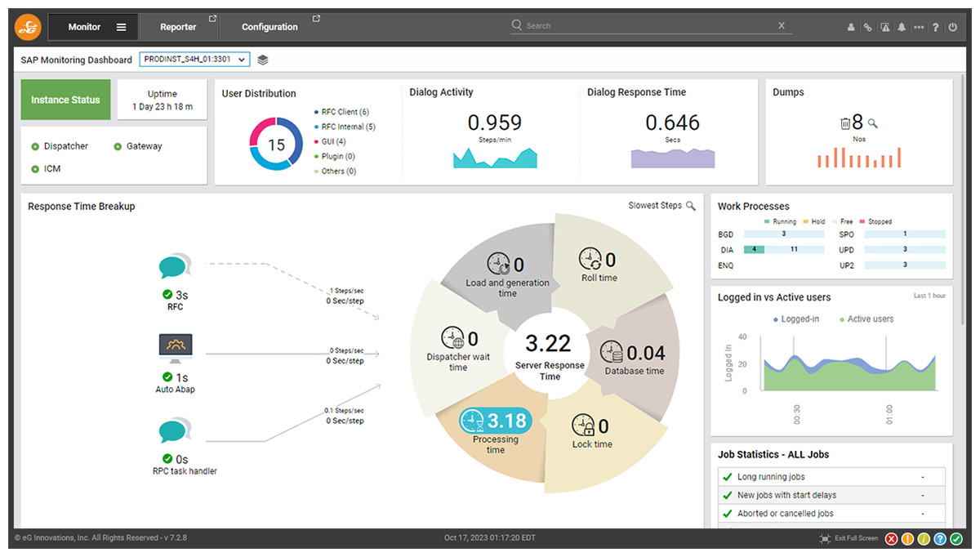Click the RFC chat bubble icon
This screenshot has width=980, height=557.
pyautogui.click(x=175, y=267)
